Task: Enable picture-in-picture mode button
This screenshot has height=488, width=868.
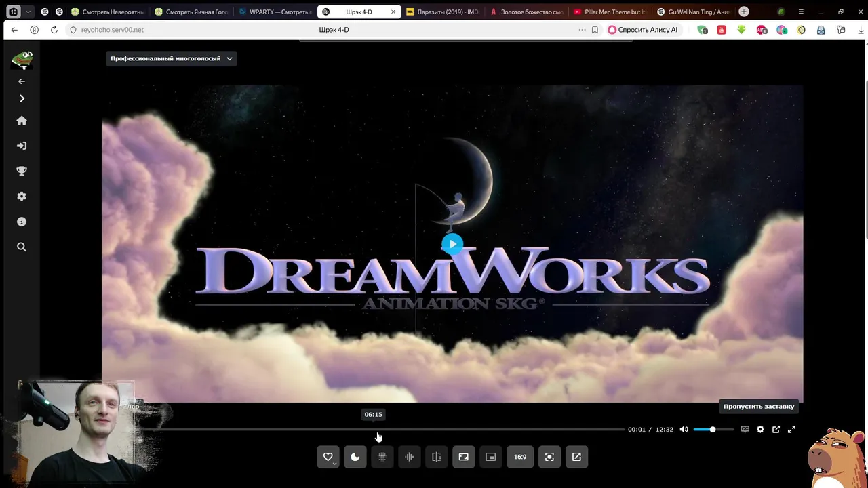Action: tap(491, 457)
